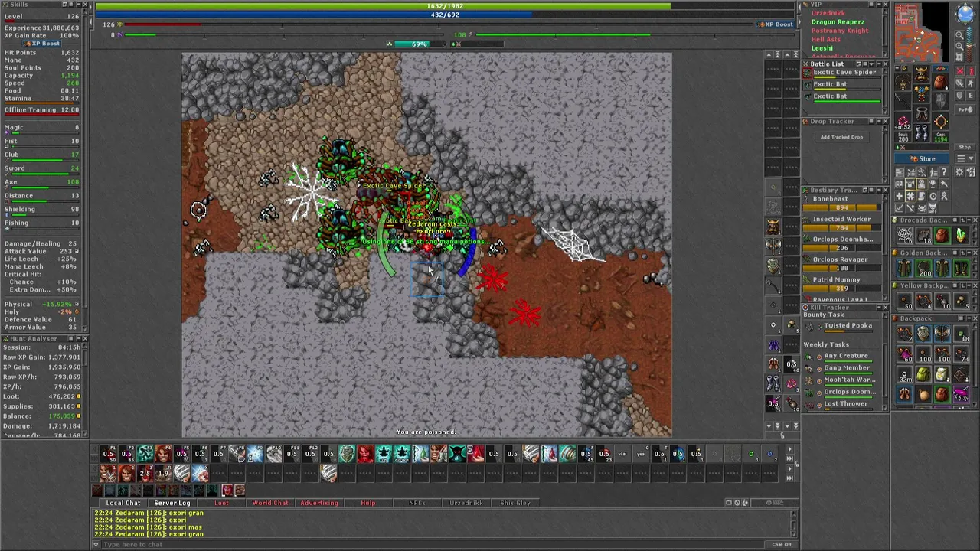The image size is (980, 551).
Task: Click the legs equipment slot
Action: [x=922, y=112]
